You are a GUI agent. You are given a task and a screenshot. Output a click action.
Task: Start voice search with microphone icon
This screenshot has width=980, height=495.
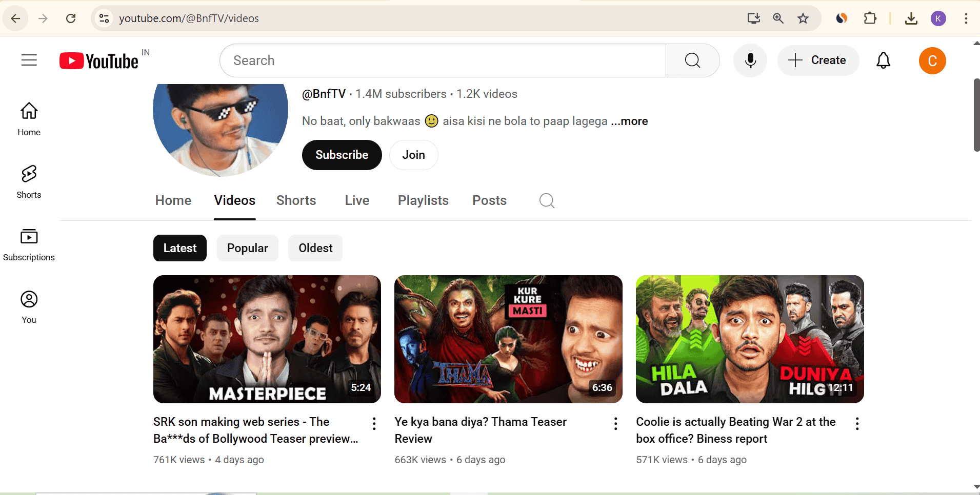pos(750,60)
